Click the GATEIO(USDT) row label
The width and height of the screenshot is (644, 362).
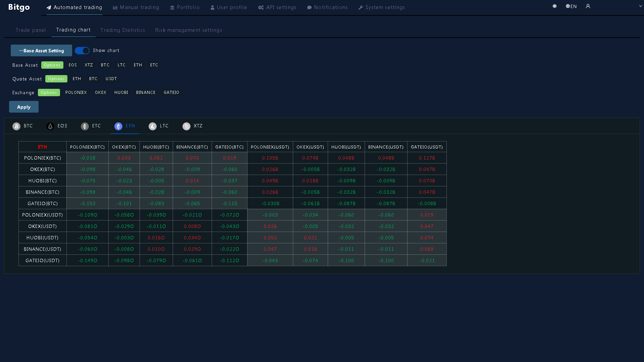tap(43, 260)
